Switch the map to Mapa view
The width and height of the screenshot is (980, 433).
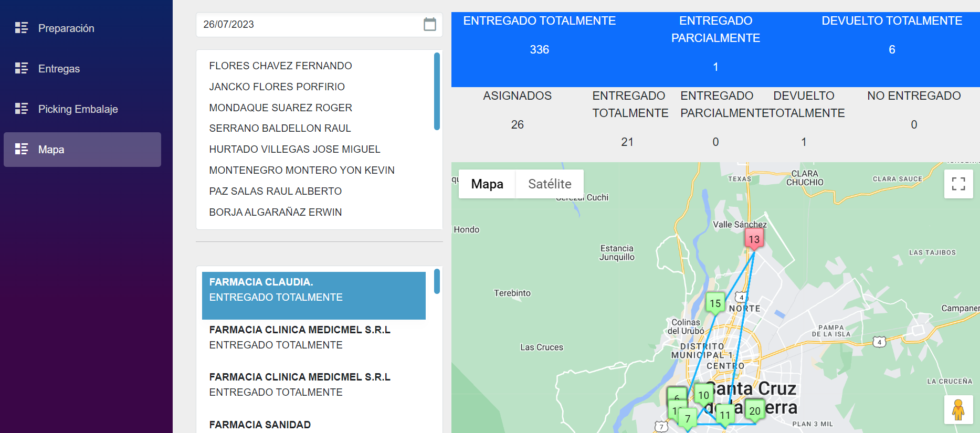click(x=487, y=184)
